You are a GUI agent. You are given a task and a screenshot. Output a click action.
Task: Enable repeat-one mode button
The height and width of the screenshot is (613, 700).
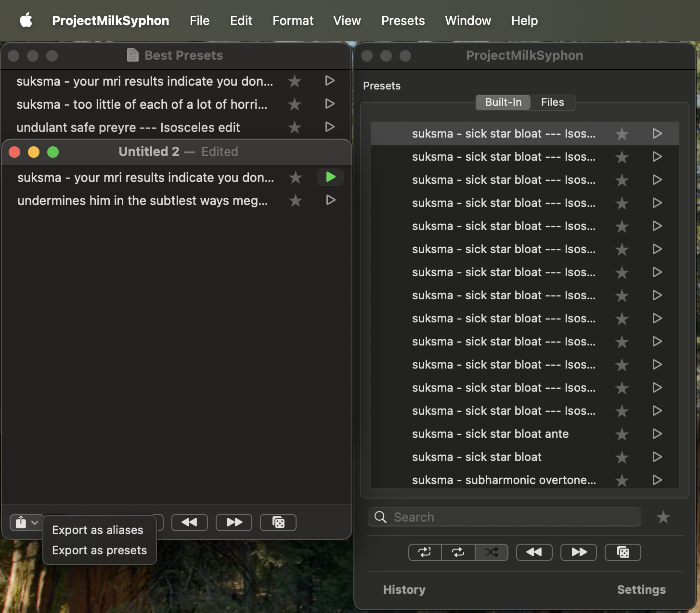pyautogui.click(x=425, y=552)
